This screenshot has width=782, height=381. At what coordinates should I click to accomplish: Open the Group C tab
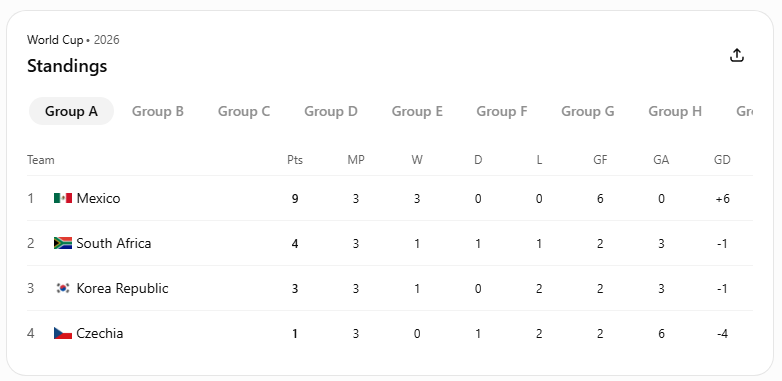tap(244, 111)
